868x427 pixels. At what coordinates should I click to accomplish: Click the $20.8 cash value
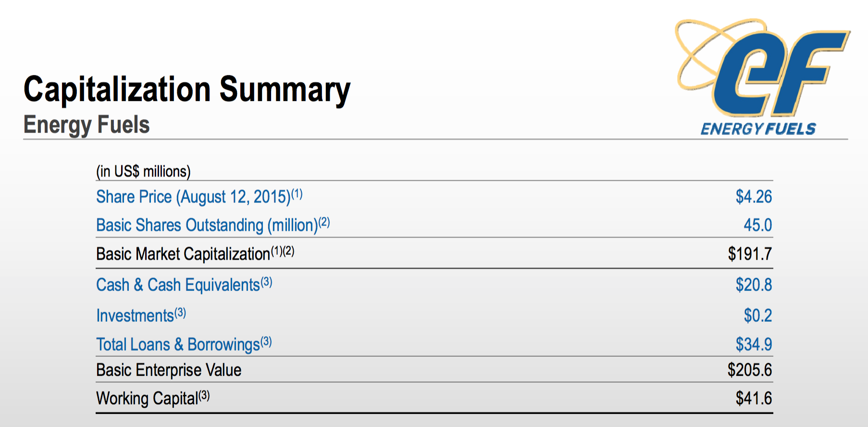click(753, 285)
